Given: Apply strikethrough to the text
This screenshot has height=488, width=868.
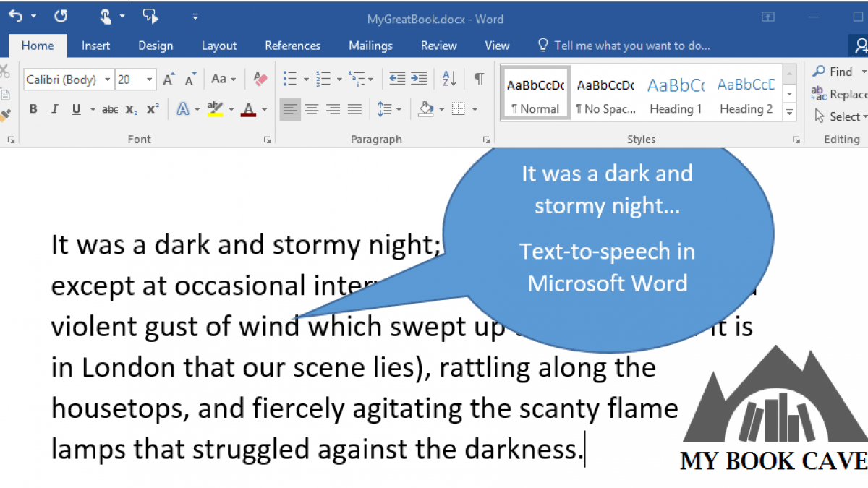Looking at the screenshot, I should [x=110, y=108].
